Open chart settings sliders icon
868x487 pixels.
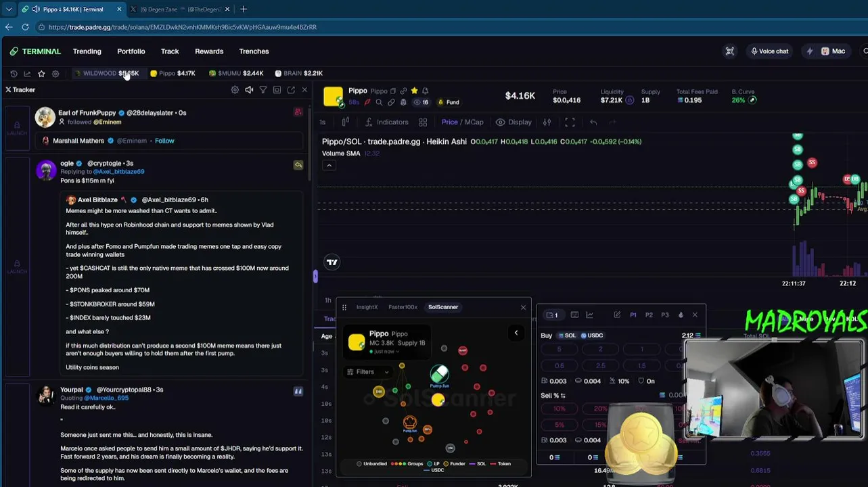click(547, 122)
